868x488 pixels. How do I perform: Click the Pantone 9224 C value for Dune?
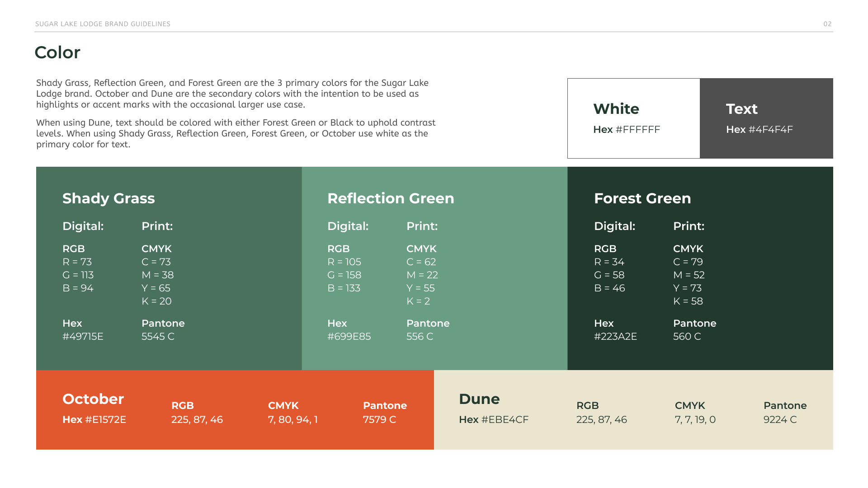click(780, 420)
